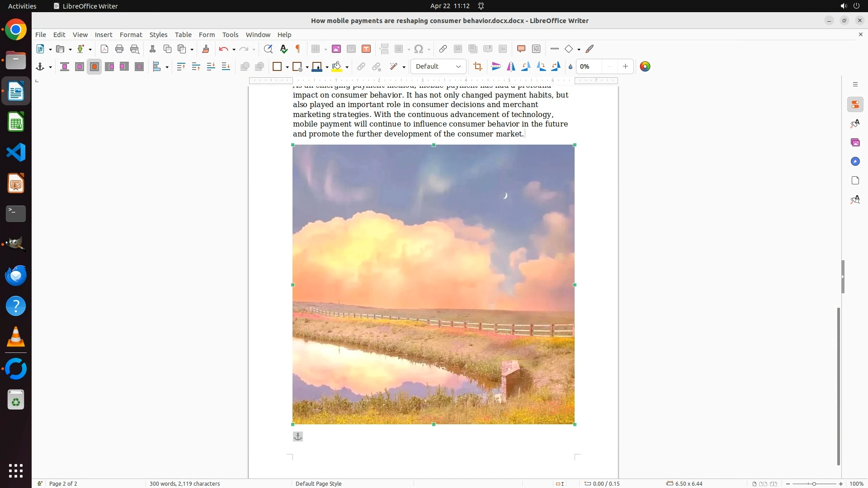Open Thunderbird from the dock
Viewport: 868px width, 488px height.
[16, 276]
